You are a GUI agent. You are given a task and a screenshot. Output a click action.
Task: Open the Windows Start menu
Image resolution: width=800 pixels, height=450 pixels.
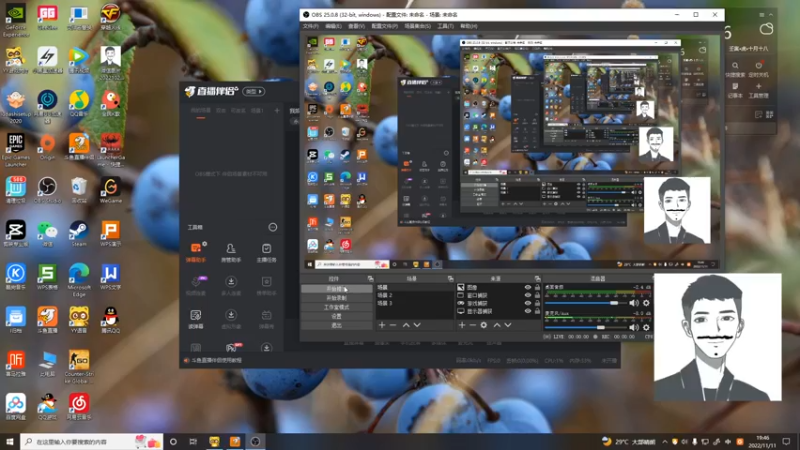tap(10, 442)
